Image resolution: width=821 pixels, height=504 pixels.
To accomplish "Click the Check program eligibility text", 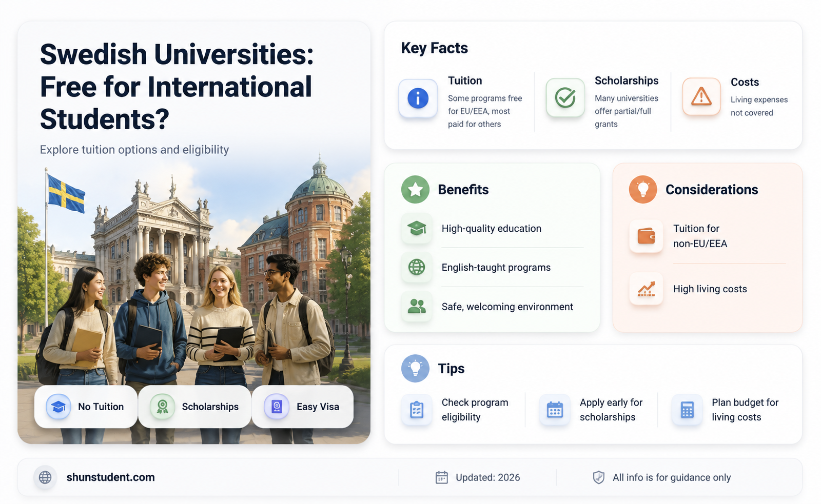I will (475, 410).
